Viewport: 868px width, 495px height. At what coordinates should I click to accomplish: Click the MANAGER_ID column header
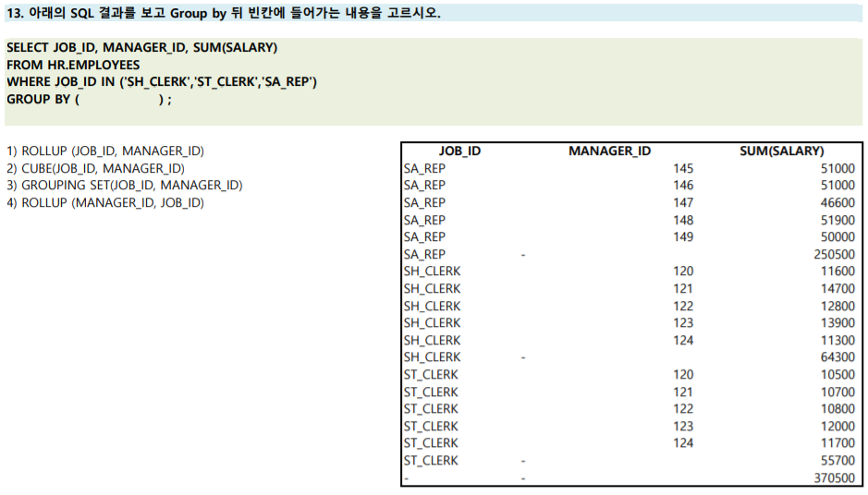click(x=609, y=151)
